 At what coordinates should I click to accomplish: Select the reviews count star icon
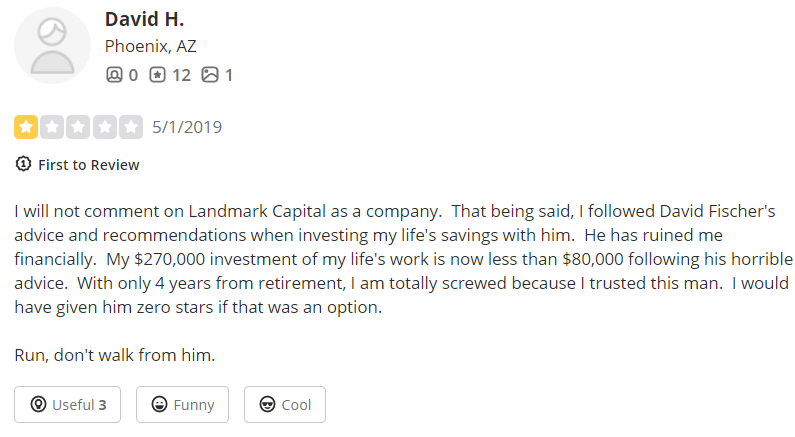point(157,75)
